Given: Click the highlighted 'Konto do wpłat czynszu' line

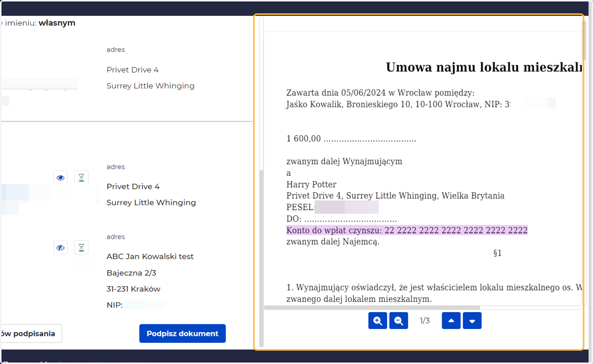Looking at the screenshot, I should (x=407, y=230).
